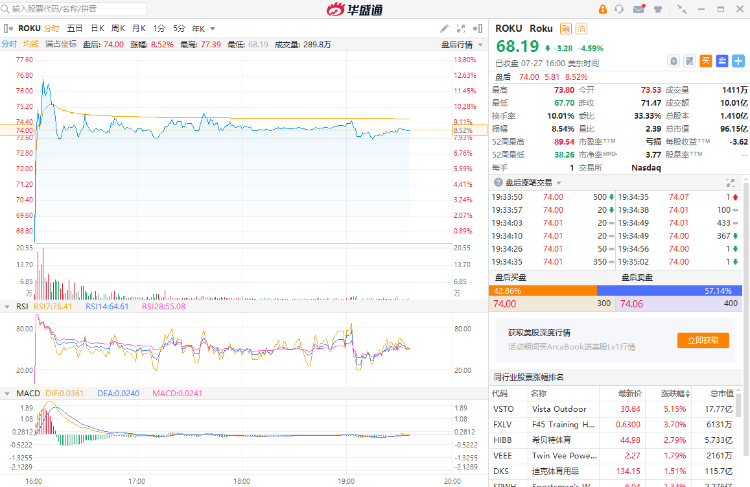Set price alert with bell icon
Viewport: 750px width, 487px height.
[674, 61]
